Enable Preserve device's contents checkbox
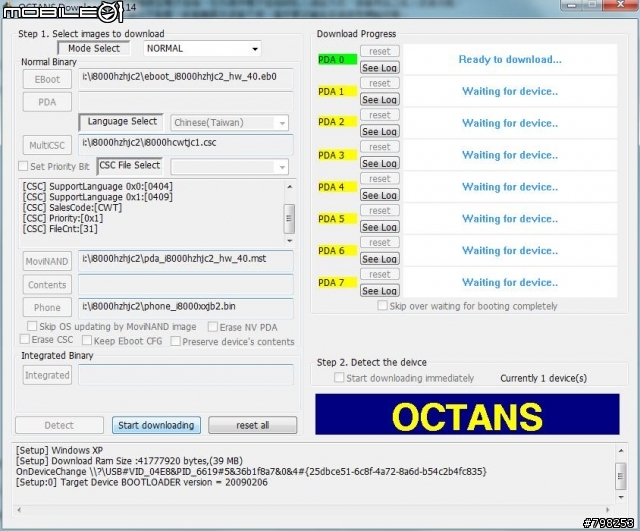This screenshot has height=531, width=640. pos(176,341)
